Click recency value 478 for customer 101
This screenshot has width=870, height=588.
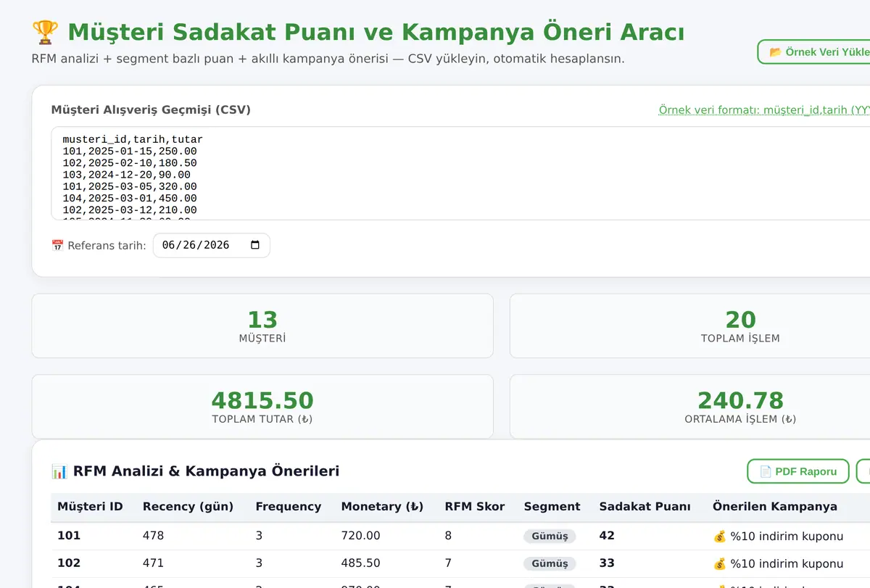153,536
